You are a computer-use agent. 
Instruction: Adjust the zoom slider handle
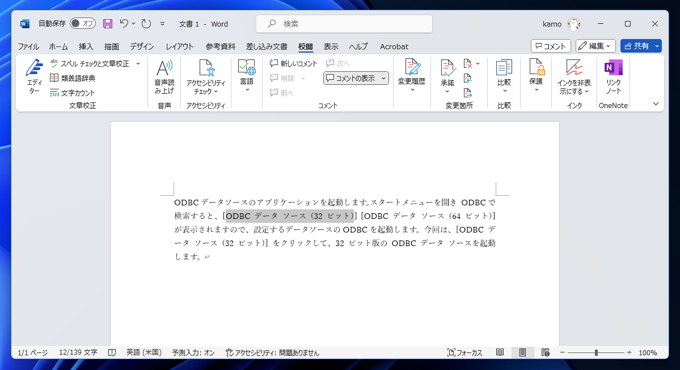click(596, 353)
